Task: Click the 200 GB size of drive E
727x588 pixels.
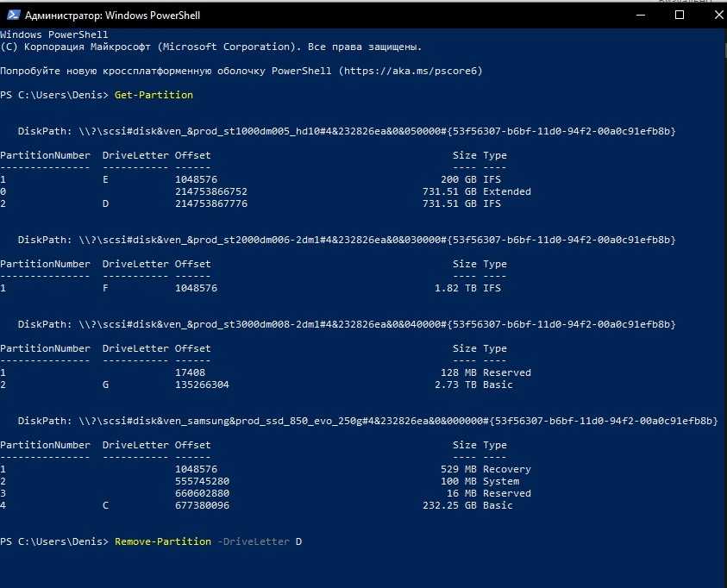Action: pos(459,179)
